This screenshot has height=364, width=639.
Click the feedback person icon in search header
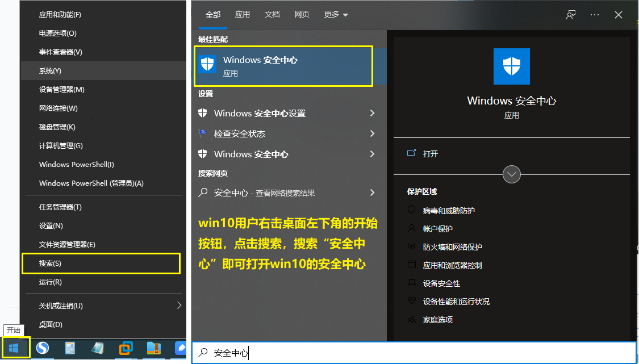tap(570, 15)
